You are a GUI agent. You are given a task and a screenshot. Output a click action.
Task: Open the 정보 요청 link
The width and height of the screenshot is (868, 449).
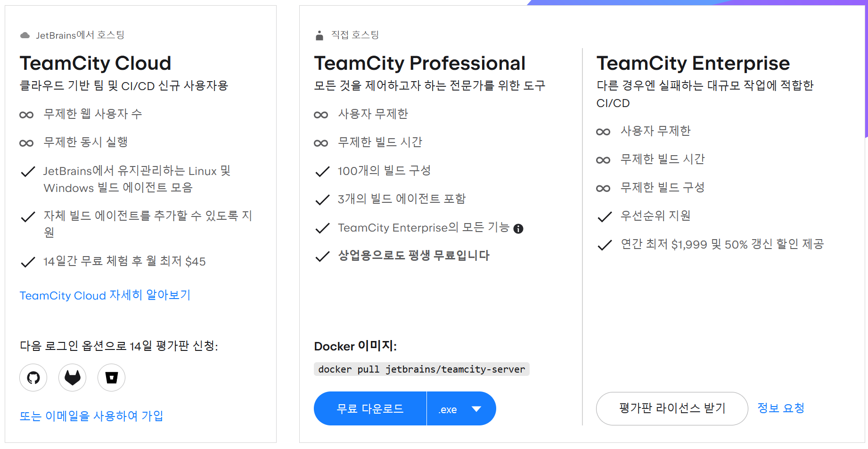(x=781, y=408)
